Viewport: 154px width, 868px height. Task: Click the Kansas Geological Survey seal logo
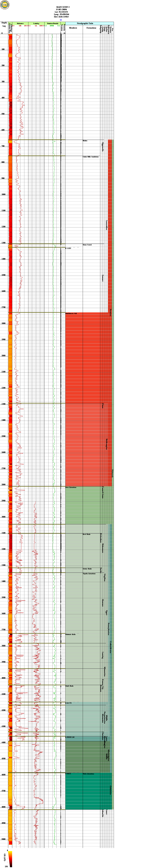tap(5, 5)
